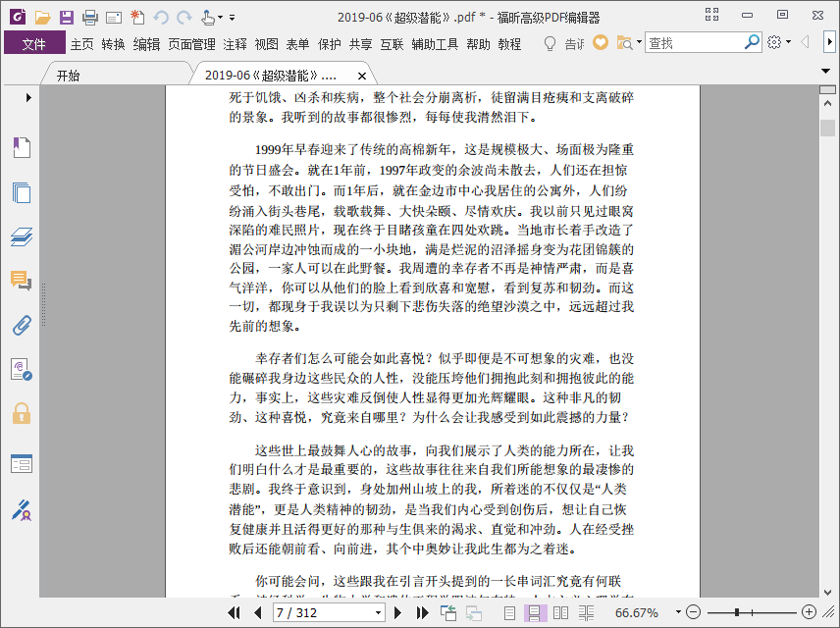This screenshot has width=840, height=628.
Task: Open the 表单 ribbon tab
Action: (x=297, y=44)
